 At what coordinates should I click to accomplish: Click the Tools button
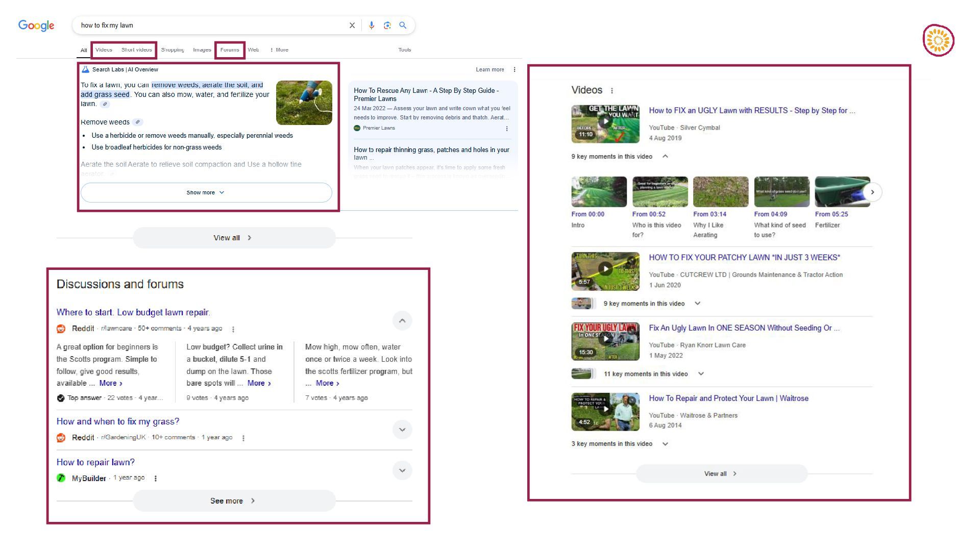pos(405,50)
